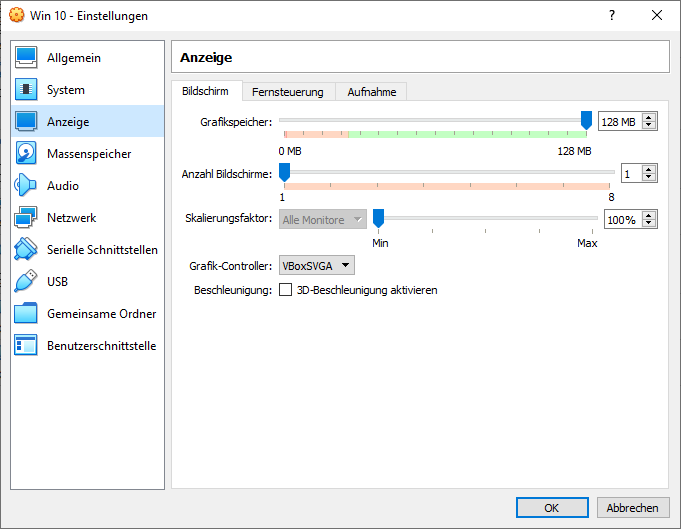Screen dimensions: 681x529
Task: Open Allgemein settings via its monitor icon
Action: tap(26, 57)
